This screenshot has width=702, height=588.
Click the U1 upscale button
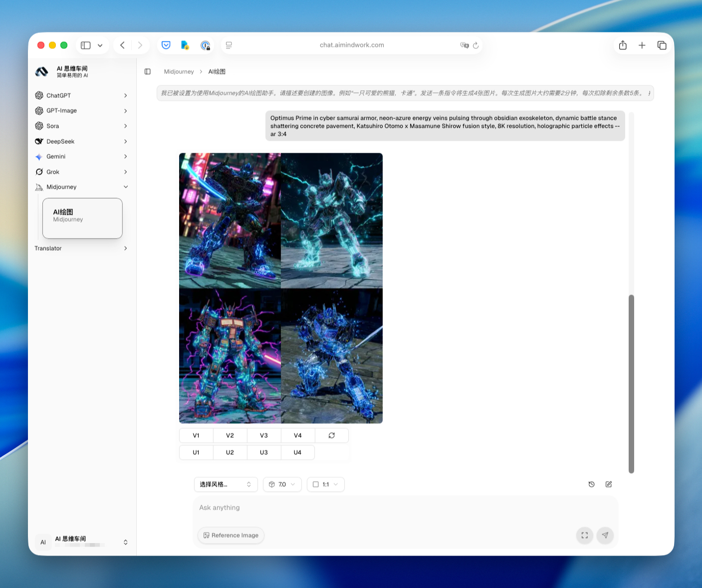pyautogui.click(x=196, y=452)
